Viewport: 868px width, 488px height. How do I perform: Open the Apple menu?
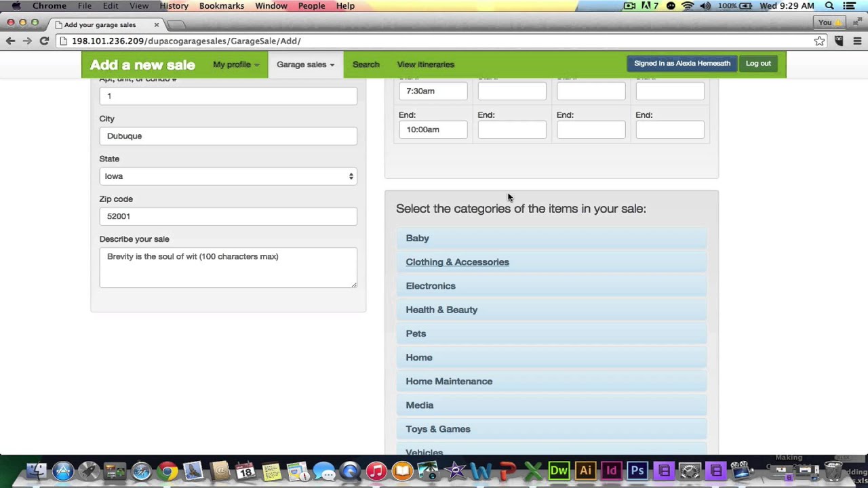16,6
